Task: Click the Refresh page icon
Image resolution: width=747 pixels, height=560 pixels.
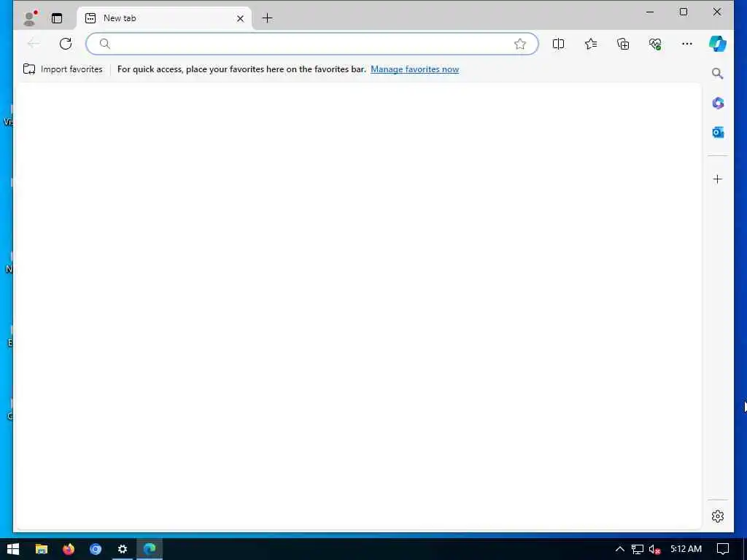Action: (66, 44)
